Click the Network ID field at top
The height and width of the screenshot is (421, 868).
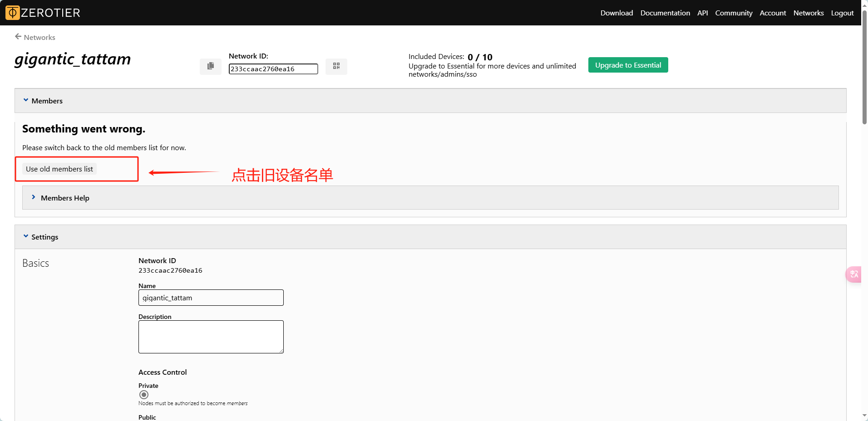pos(273,69)
